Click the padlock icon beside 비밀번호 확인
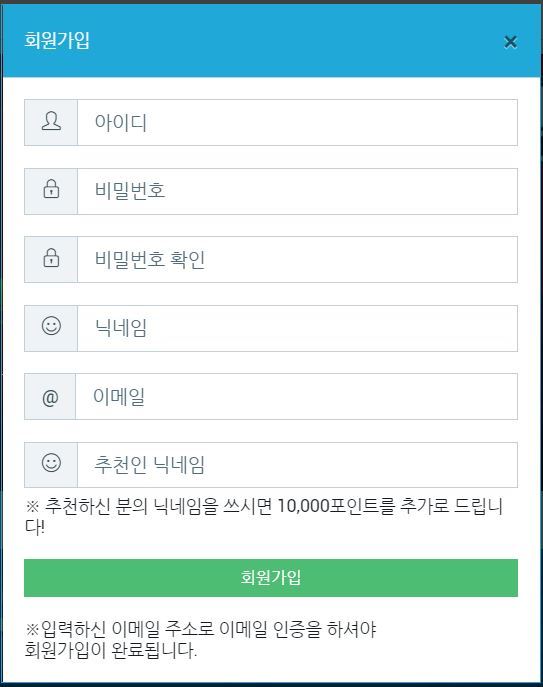This screenshot has height=687, width=543. tap(51, 258)
